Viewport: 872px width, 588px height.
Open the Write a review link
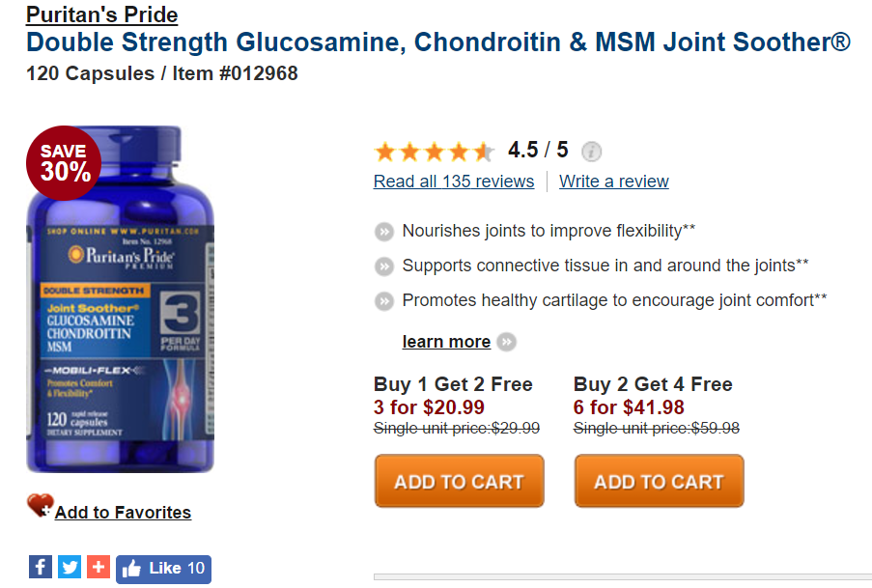pos(614,182)
